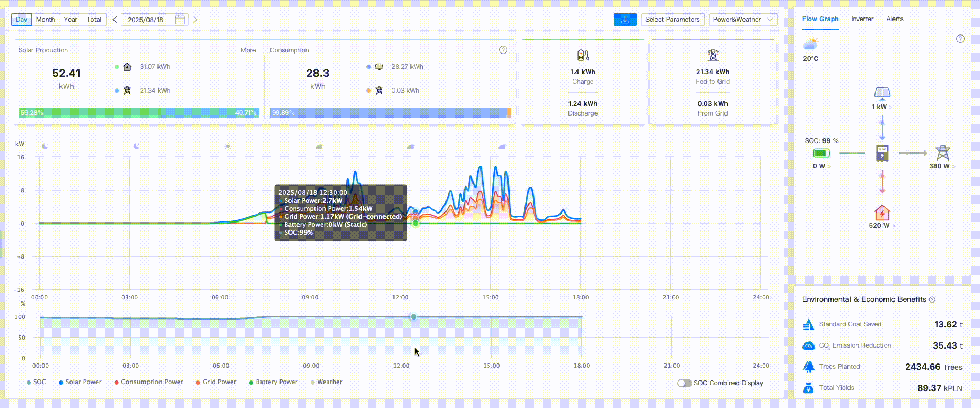Screen dimensions: 980x408
Task: Click the solar panel icon in flow graph
Action: pyautogui.click(x=882, y=94)
